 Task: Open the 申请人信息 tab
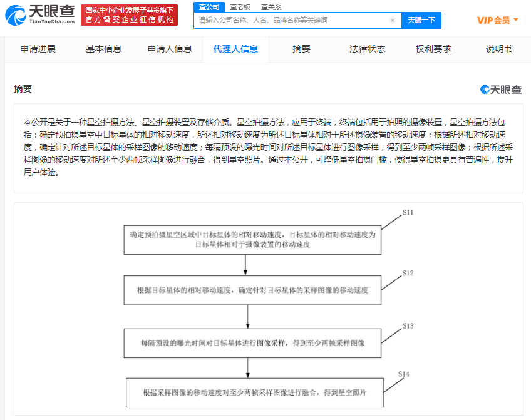pyautogui.click(x=169, y=48)
